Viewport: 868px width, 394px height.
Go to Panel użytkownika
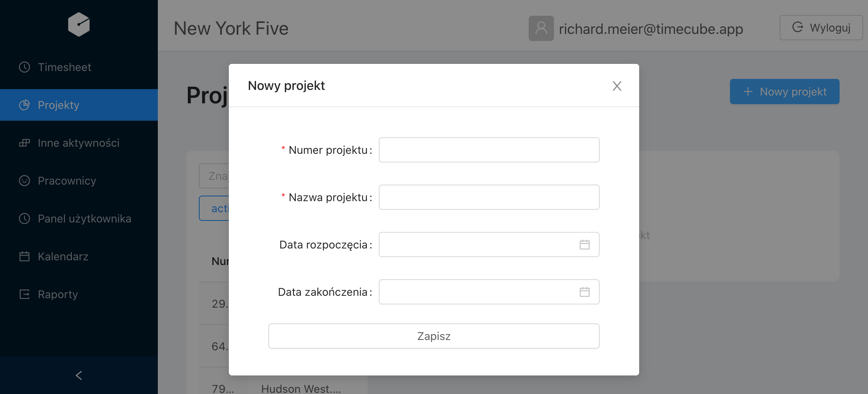pos(79,218)
